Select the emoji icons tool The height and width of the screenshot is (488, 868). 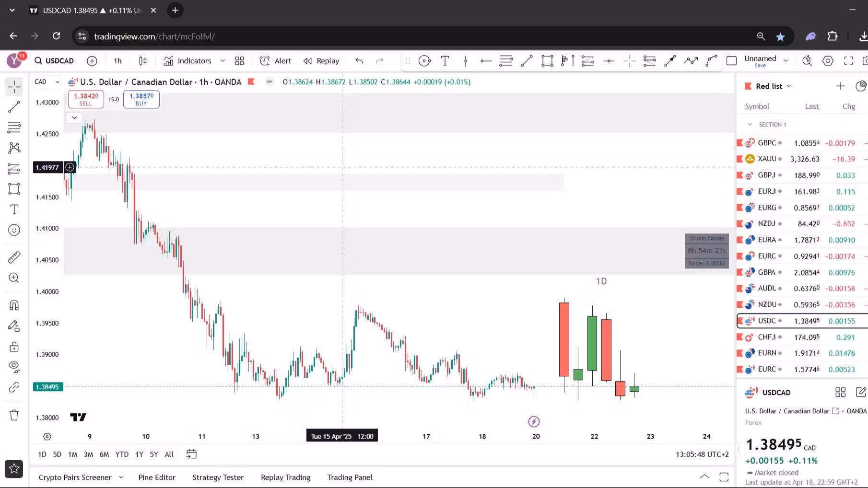coord(14,231)
